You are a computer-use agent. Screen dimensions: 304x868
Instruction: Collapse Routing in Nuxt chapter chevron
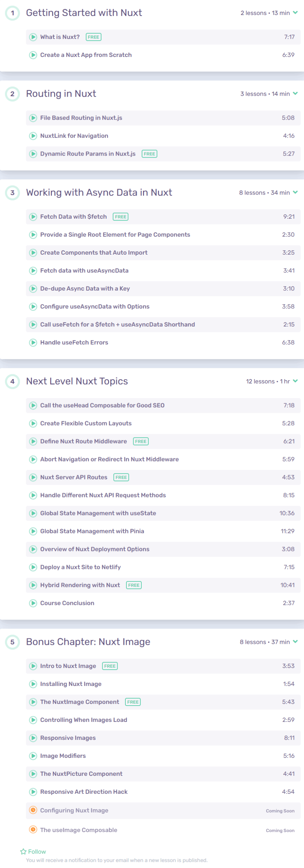point(295,94)
